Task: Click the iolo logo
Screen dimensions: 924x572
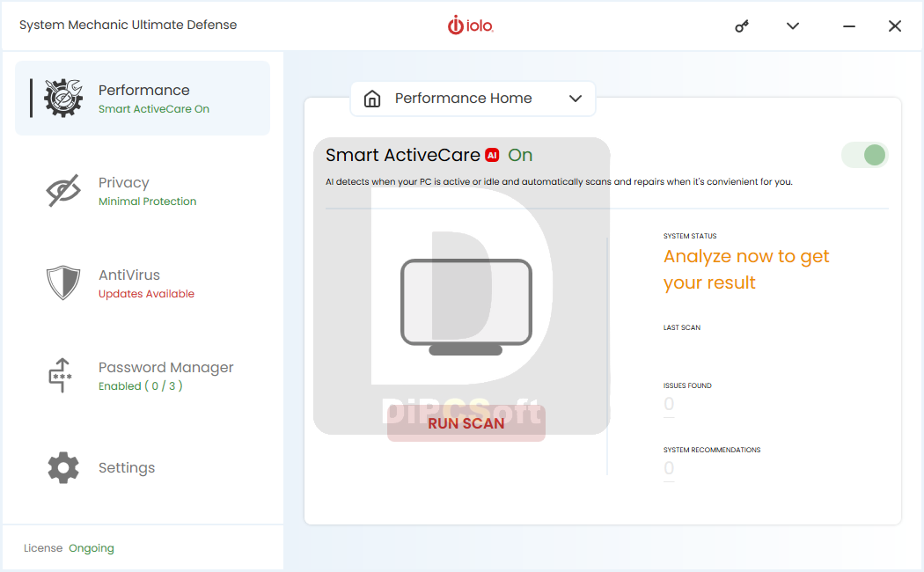Action: [x=470, y=26]
